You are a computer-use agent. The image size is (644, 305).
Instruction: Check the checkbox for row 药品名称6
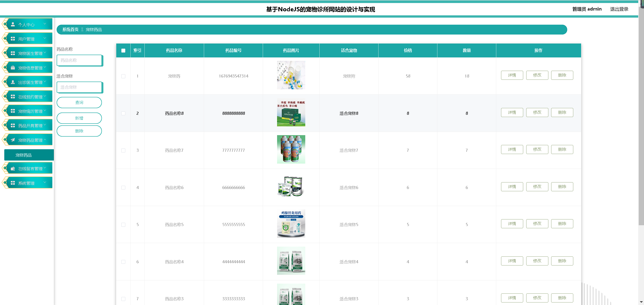[x=123, y=187]
